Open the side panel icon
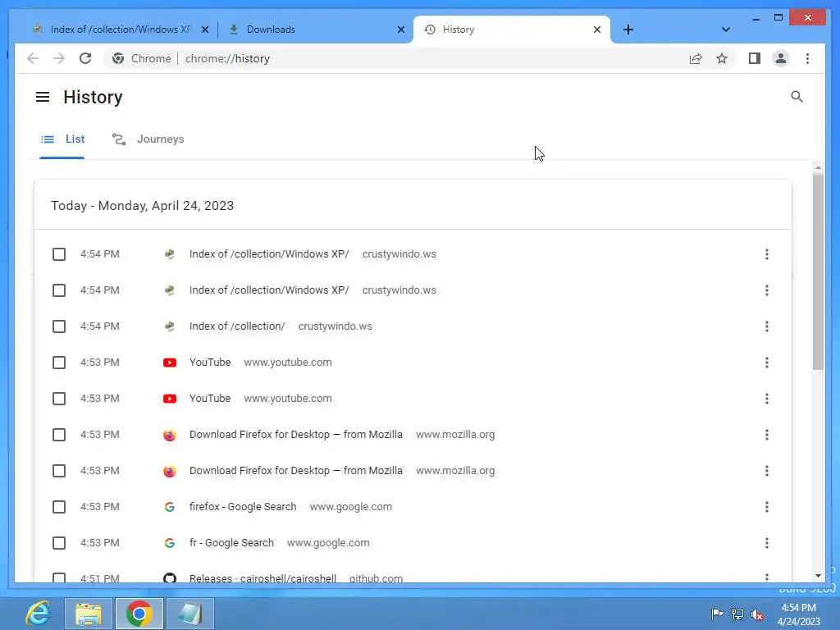The width and height of the screenshot is (840, 630). [755, 58]
